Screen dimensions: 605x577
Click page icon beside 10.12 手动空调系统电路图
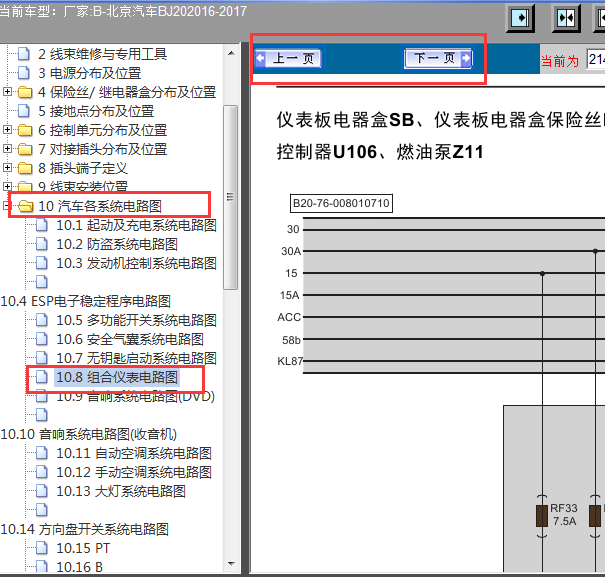click(42, 472)
